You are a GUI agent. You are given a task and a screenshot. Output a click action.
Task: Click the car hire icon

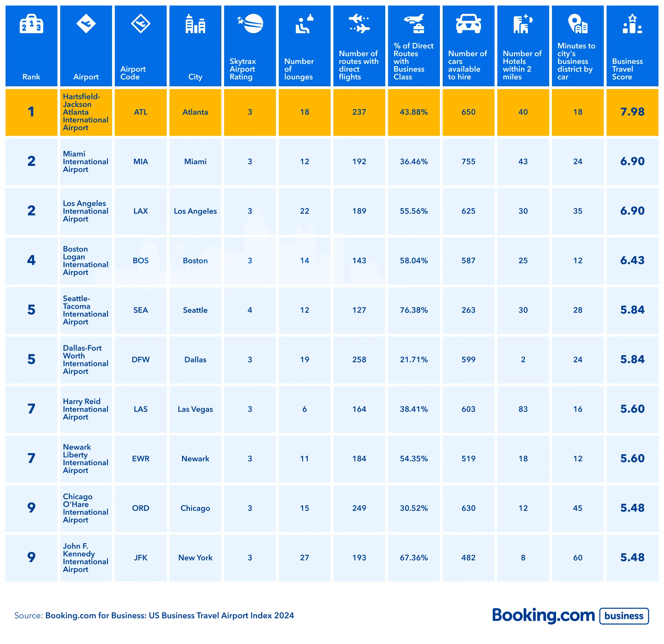pyautogui.click(x=468, y=24)
